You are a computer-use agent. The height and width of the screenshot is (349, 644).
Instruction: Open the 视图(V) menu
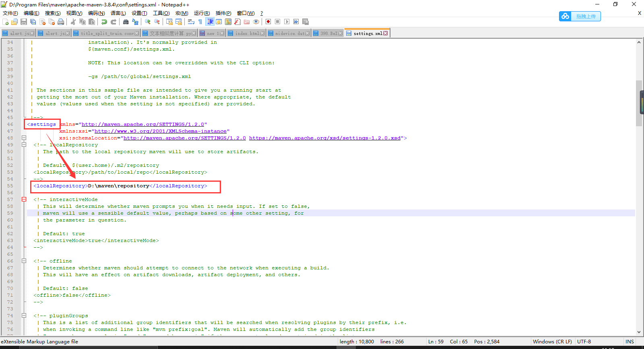click(74, 13)
